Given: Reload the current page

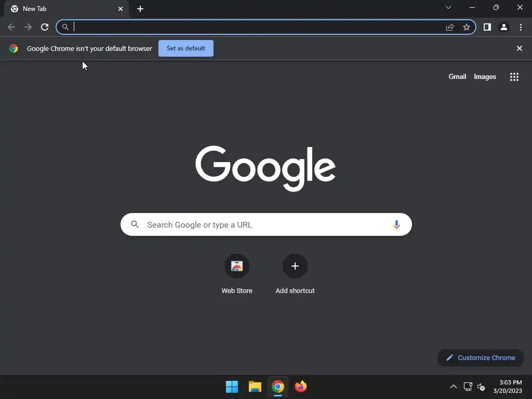Looking at the screenshot, I should click(45, 27).
